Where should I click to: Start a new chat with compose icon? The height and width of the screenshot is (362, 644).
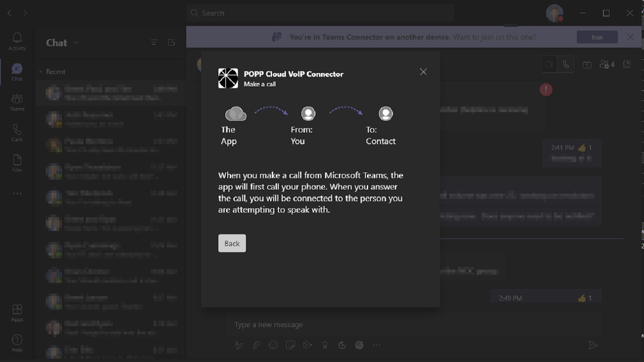tap(171, 42)
